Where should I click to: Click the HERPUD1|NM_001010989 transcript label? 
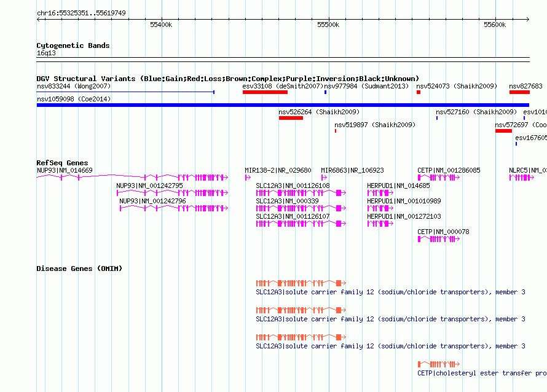point(404,201)
